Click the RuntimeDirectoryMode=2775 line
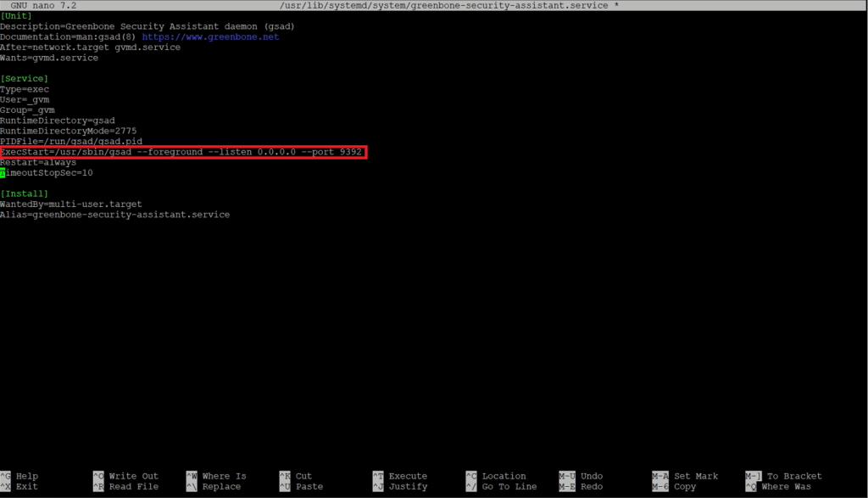This screenshot has height=498, width=868. tap(68, 131)
